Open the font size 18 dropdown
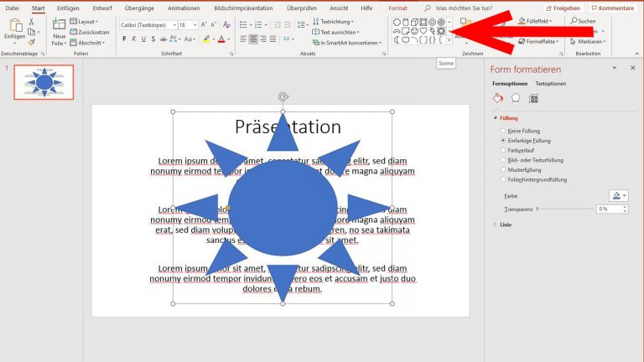This screenshot has width=644, height=362. click(195, 25)
